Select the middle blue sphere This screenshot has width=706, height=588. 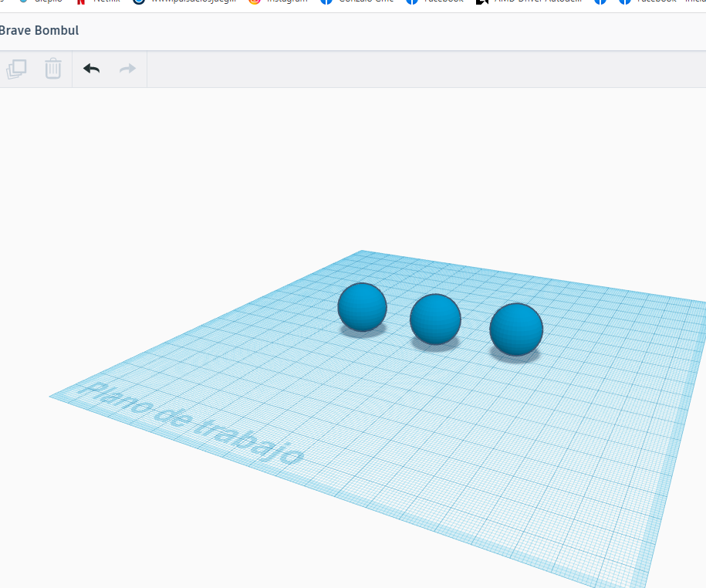click(435, 319)
